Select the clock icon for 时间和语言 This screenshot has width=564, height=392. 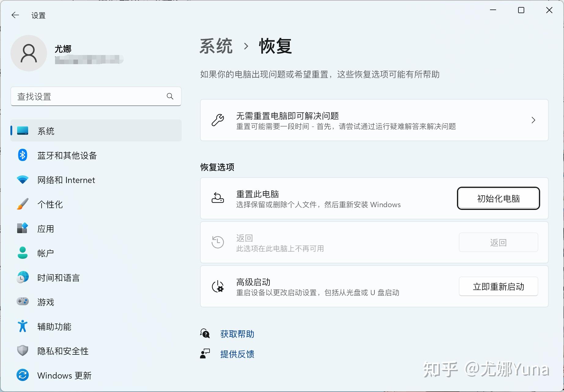click(x=22, y=277)
